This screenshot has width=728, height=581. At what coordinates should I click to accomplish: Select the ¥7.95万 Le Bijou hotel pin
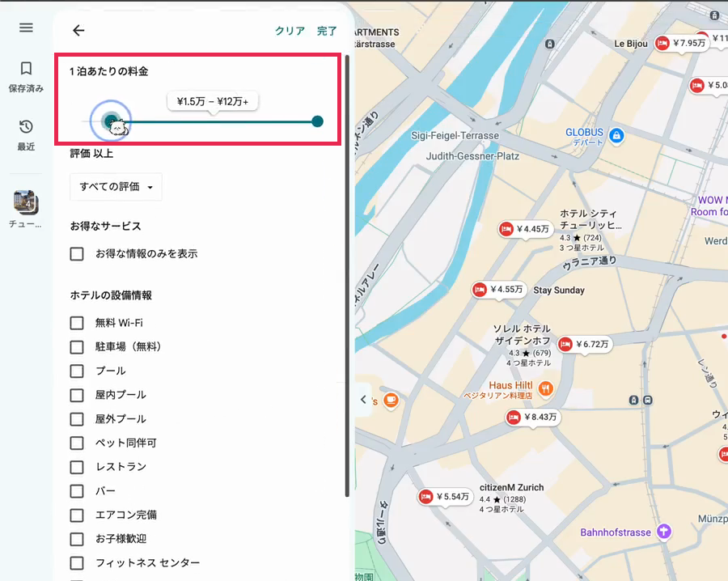pyautogui.click(x=682, y=43)
